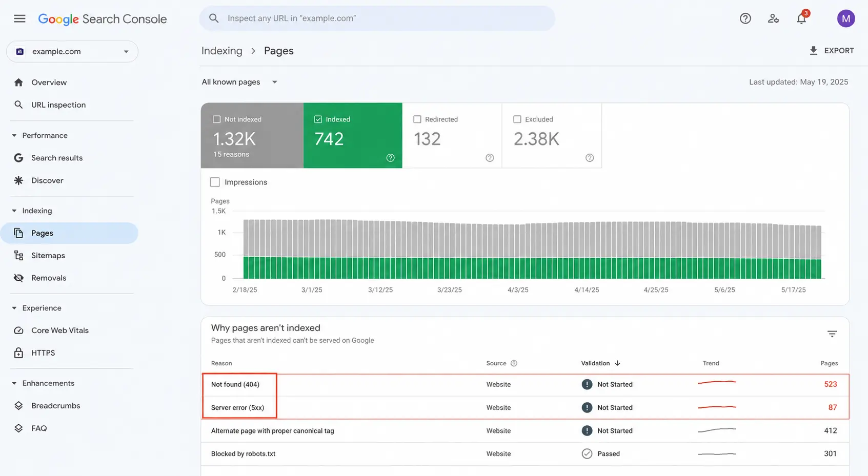Open Core Web Vitals report

69,330
